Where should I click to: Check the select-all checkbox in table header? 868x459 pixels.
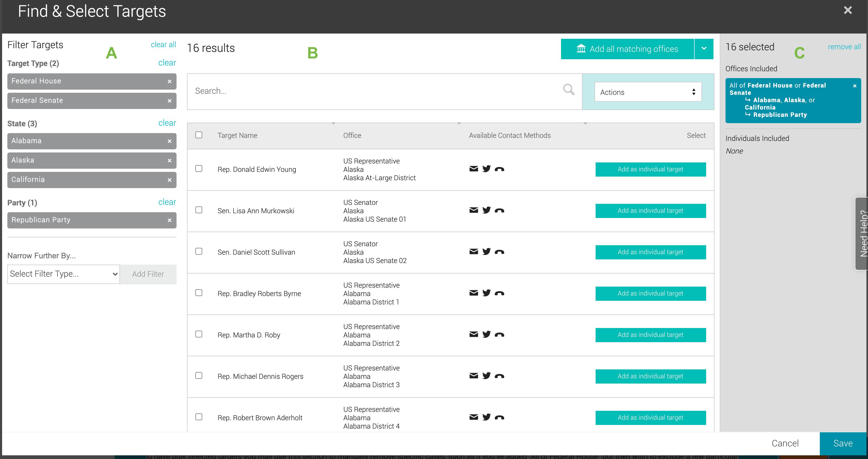pos(199,135)
